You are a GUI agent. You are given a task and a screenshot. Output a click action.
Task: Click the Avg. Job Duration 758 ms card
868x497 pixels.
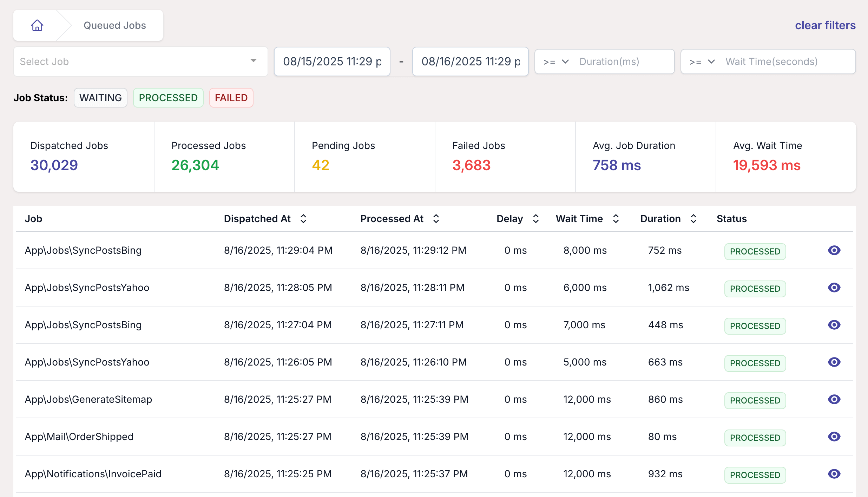coord(646,157)
